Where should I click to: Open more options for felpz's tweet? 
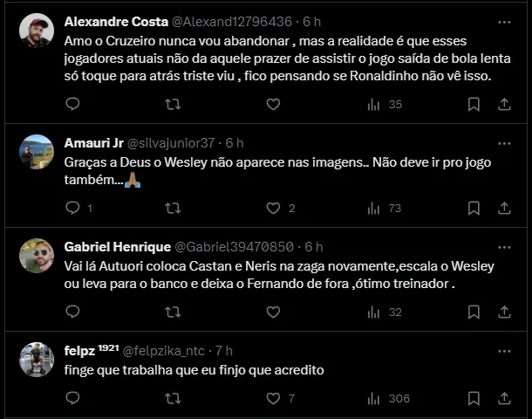pyautogui.click(x=504, y=351)
